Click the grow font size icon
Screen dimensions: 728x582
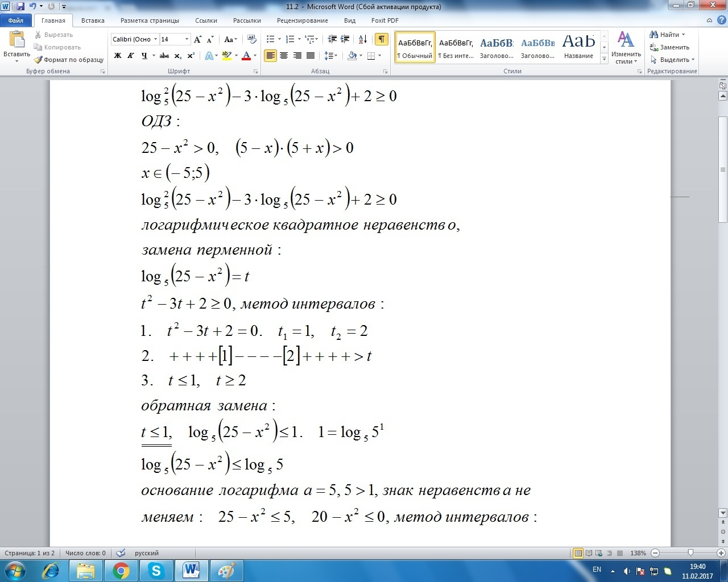coord(197,39)
